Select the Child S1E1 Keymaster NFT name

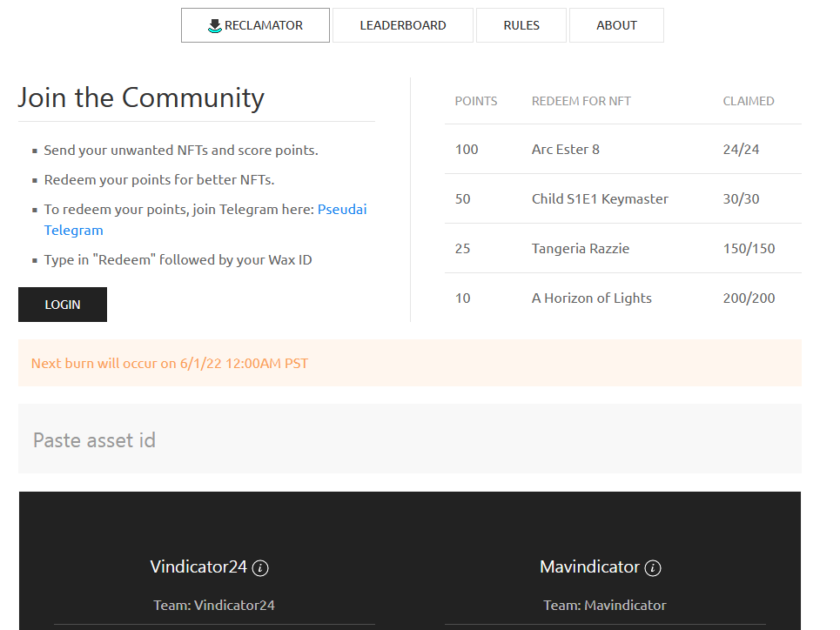tap(600, 198)
